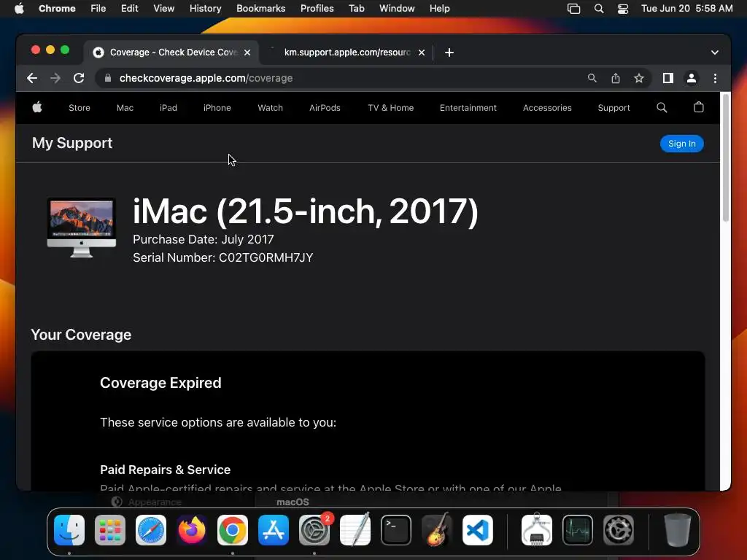Open the Support navigation link
Image resolution: width=747 pixels, height=560 pixels.
[x=614, y=108]
